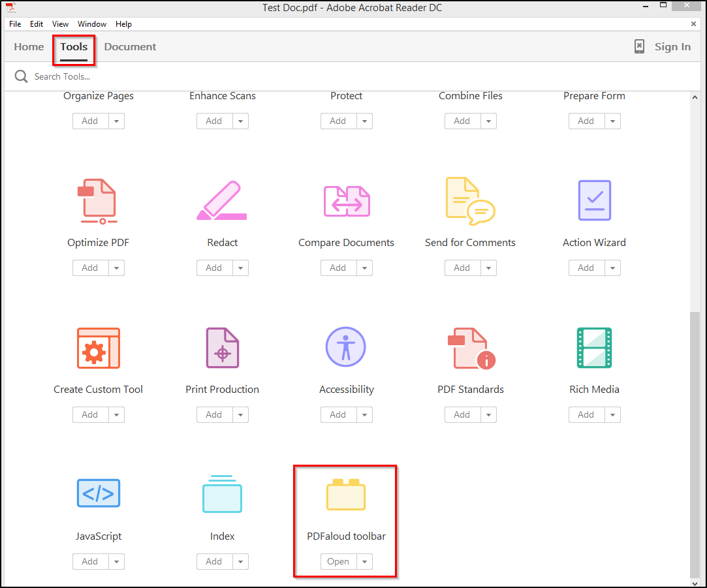Click the PDFaloud toolbar plugin icon
This screenshot has width=707, height=588.
coord(346,495)
